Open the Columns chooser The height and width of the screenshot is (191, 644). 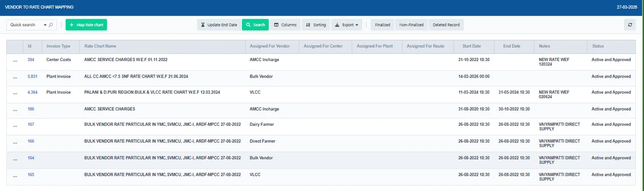point(285,25)
